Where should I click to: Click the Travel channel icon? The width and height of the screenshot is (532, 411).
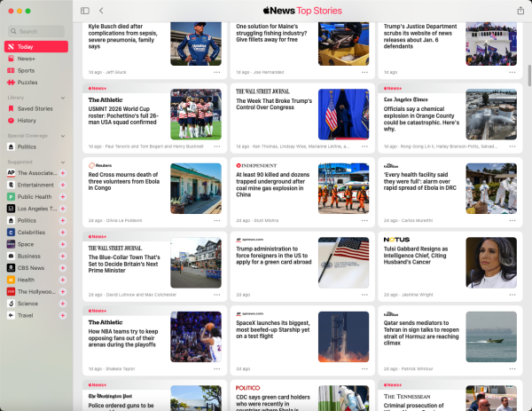[11, 315]
